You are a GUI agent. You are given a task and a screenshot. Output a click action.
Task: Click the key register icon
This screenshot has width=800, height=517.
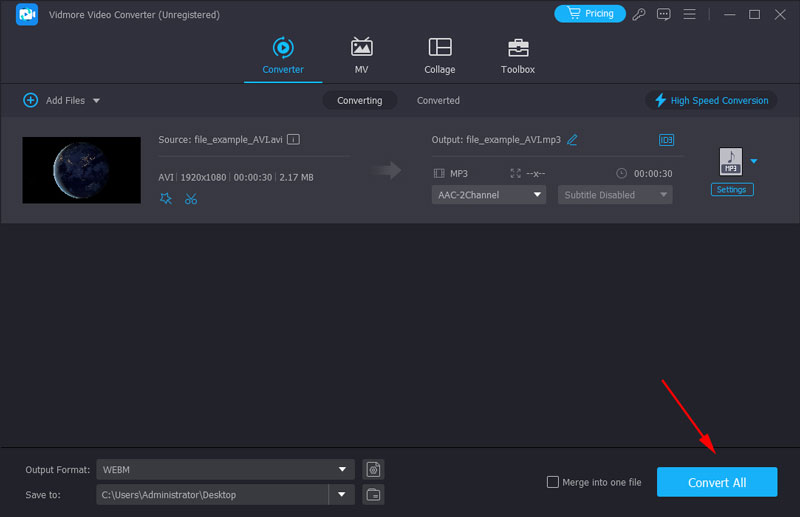click(640, 14)
